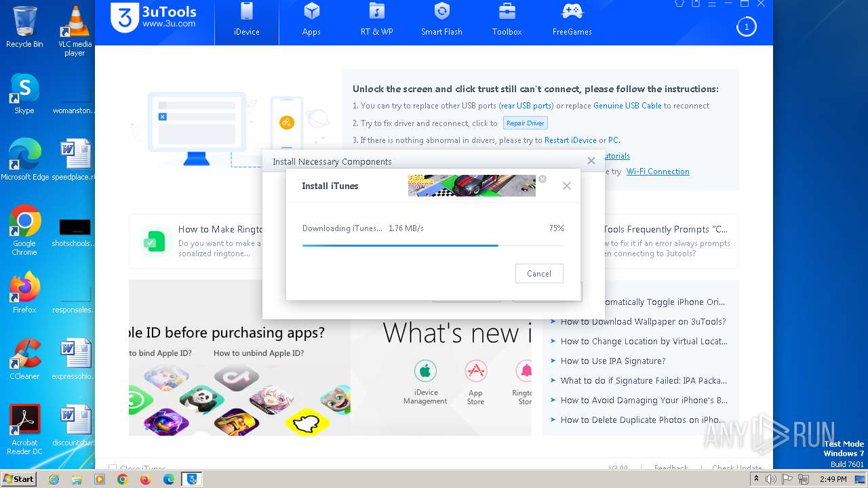This screenshot has height=488, width=868.
Task: Open VLC media player shortcut
Action: pyautogui.click(x=75, y=31)
